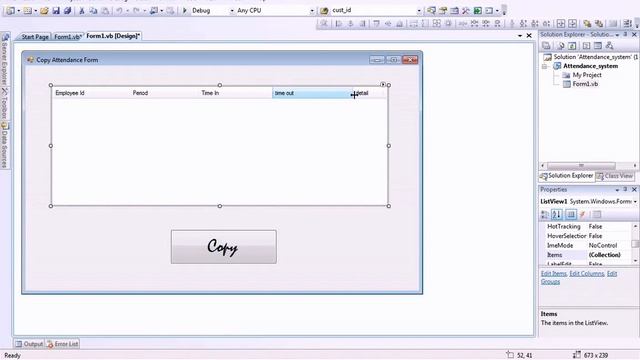Click the time out column header
Viewport: 640px width, 360px height.
click(313, 93)
